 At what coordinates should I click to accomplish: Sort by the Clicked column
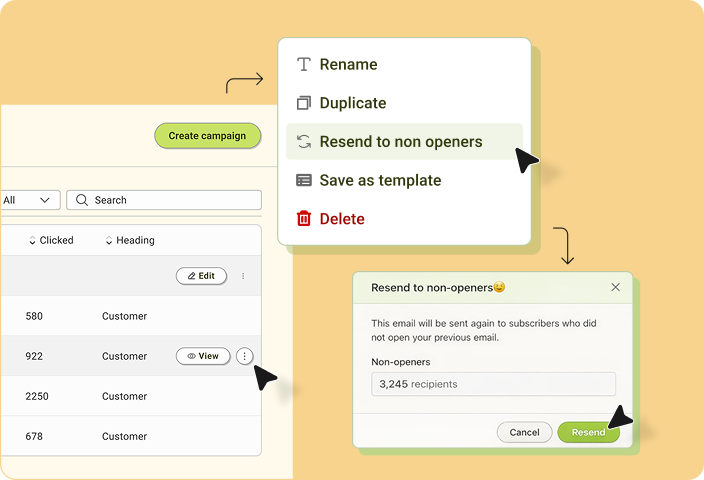[50, 241]
